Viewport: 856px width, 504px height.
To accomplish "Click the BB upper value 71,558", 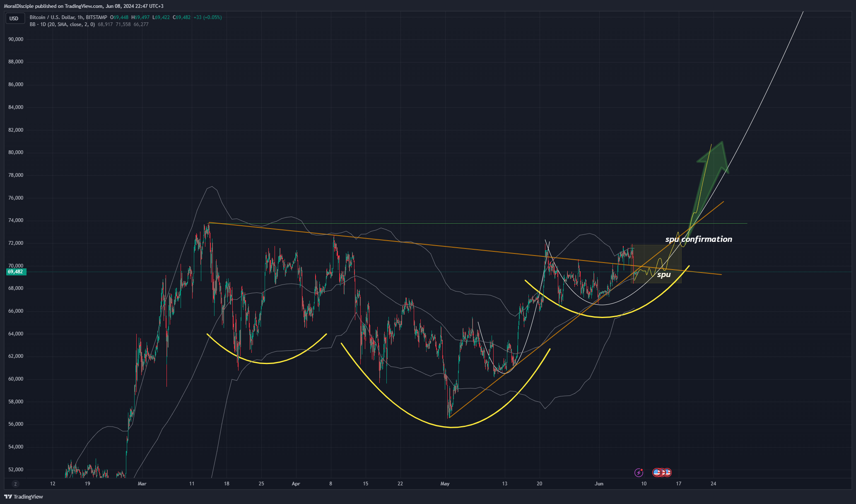I will 123,24.
